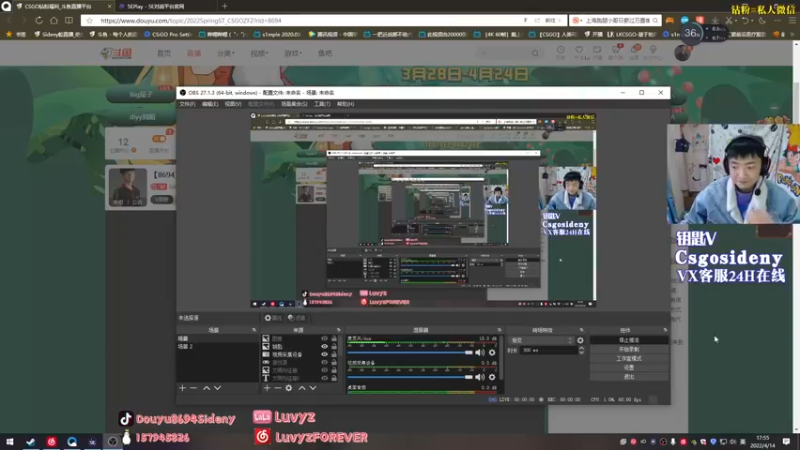This screenshot has height=450, width=800.
Task: Enable 工作室模式 studio mode
Action: 629,359
